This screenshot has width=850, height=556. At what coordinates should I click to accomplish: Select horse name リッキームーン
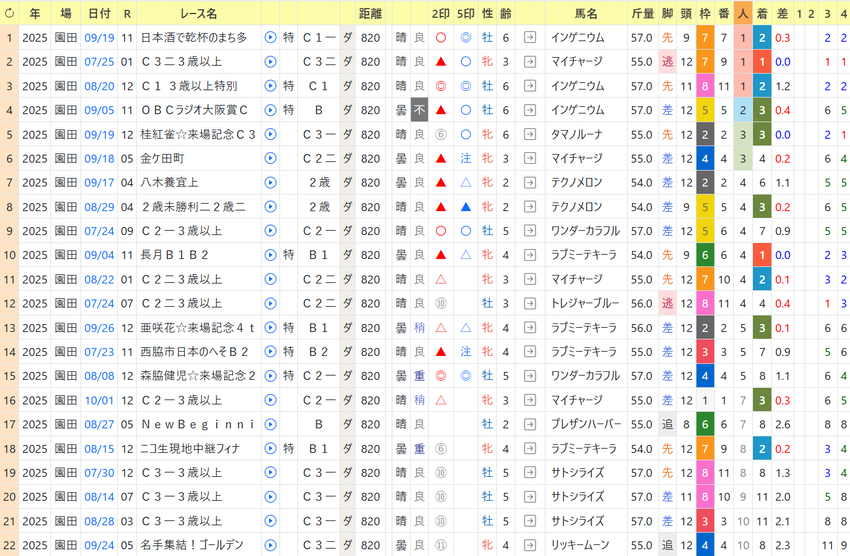pos(580,545)
